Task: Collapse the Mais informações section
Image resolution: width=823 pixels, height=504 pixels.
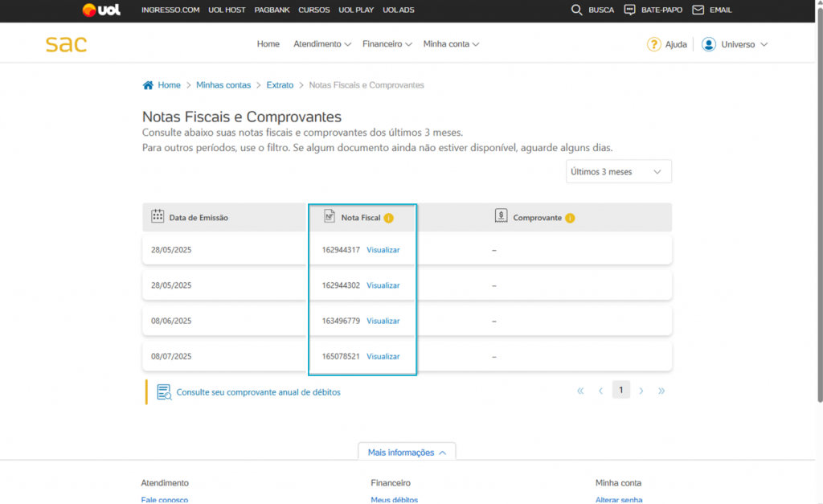Action: click(407, 453)
